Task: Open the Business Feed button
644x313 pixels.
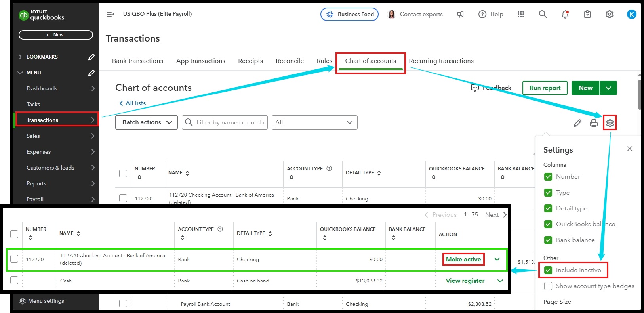Action: [x=350, y=14]
